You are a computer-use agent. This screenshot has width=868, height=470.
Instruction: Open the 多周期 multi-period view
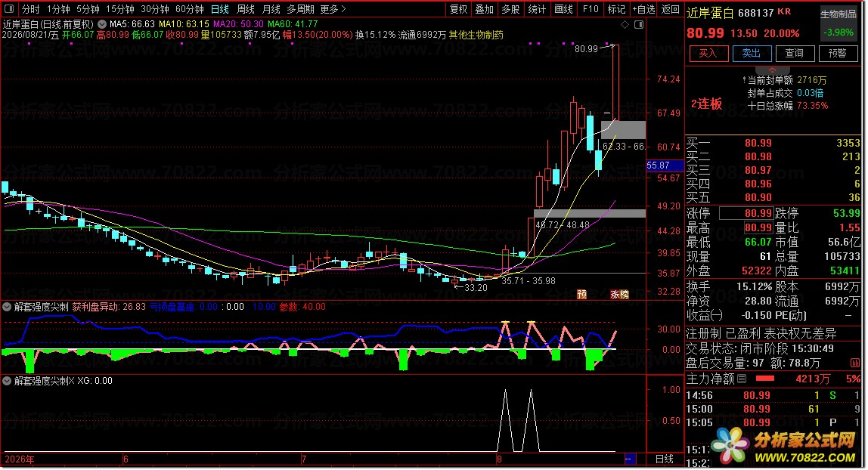pos(301,9)
